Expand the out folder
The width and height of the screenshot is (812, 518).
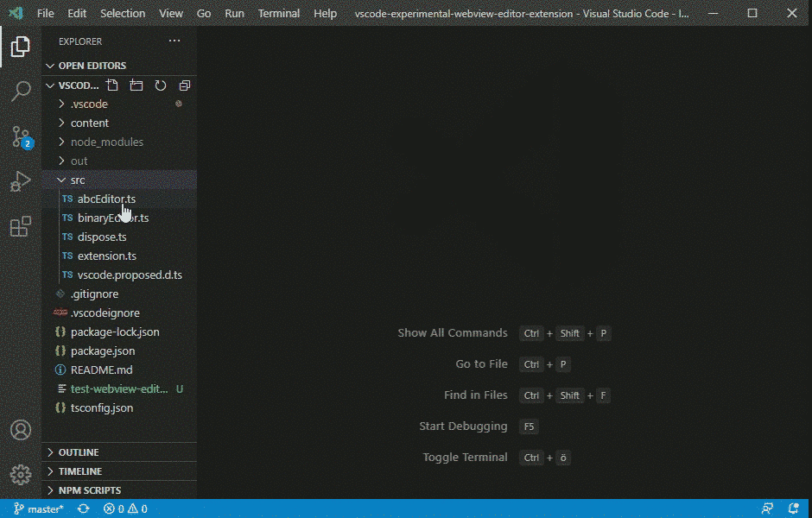pos(119,161)
